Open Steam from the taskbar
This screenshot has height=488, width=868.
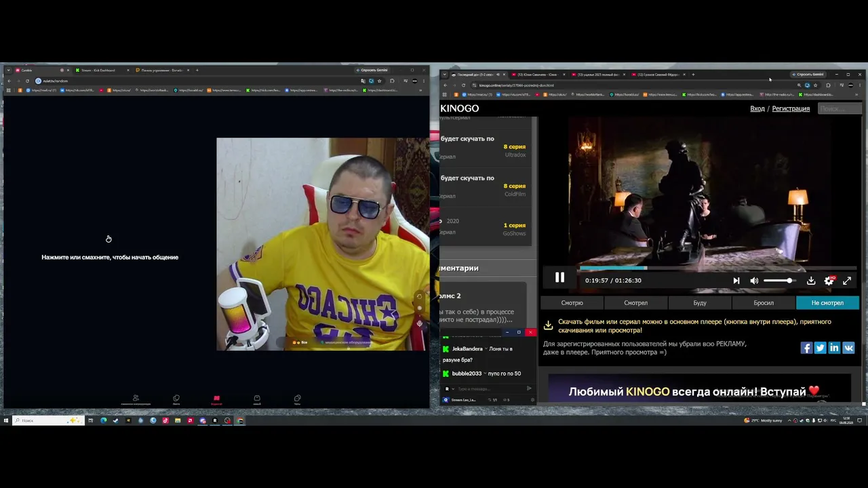point(115,420)
